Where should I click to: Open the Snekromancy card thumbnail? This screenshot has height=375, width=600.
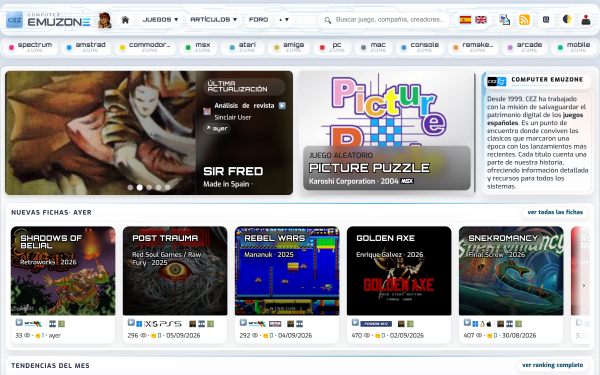coord(511,271)
